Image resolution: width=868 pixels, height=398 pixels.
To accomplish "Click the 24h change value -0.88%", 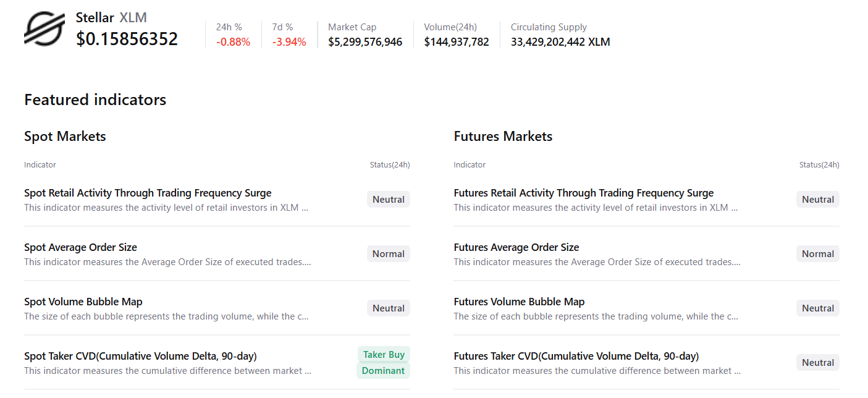I will [233, 42].
